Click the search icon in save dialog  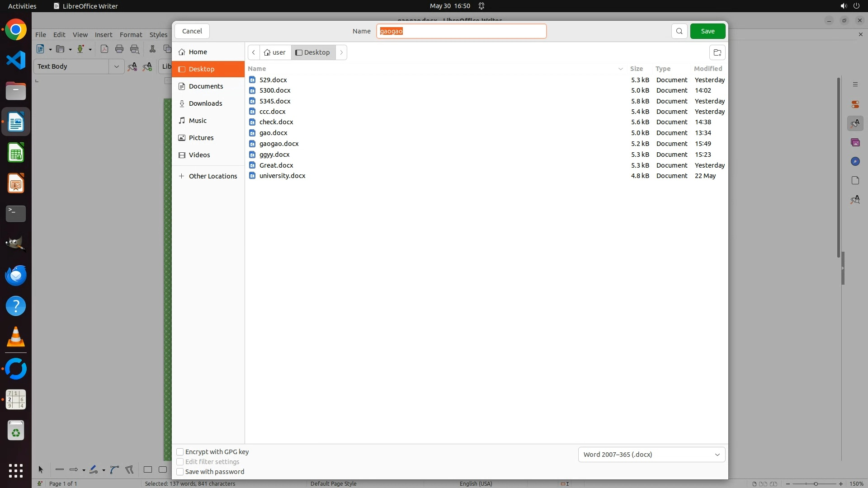point(679,31)
